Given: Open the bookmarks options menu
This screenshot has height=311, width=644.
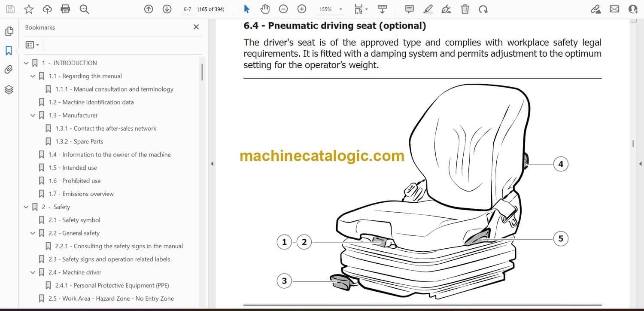Looking at the screenshot, I should tap(32, 45).
